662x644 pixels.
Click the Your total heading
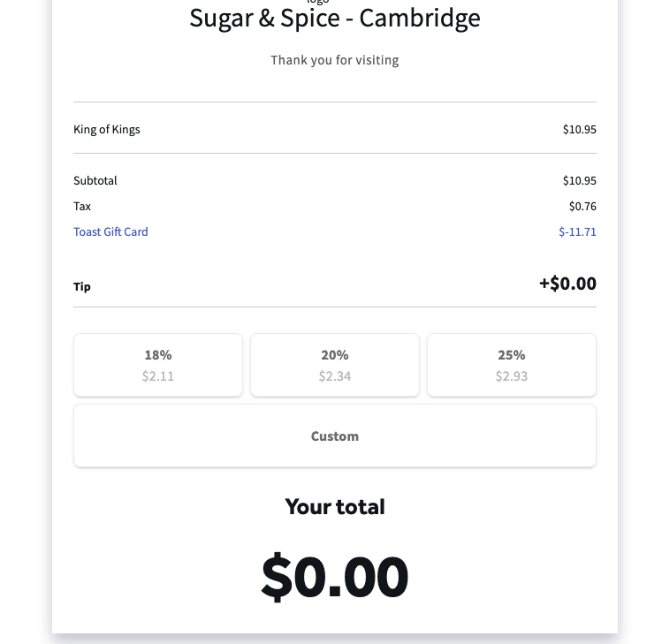[x=335, y=507]
